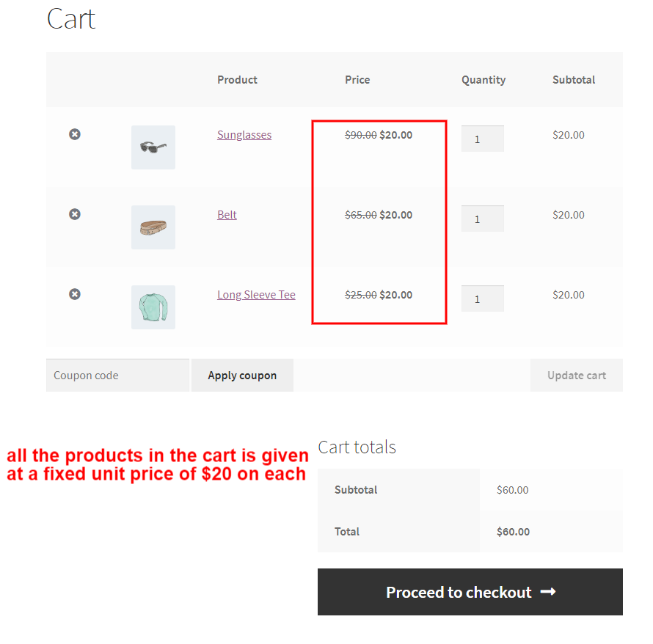Remove Sunglasses from the cart
The width and height of the screenshot is (653, 644).
click(x=74, y=134)
